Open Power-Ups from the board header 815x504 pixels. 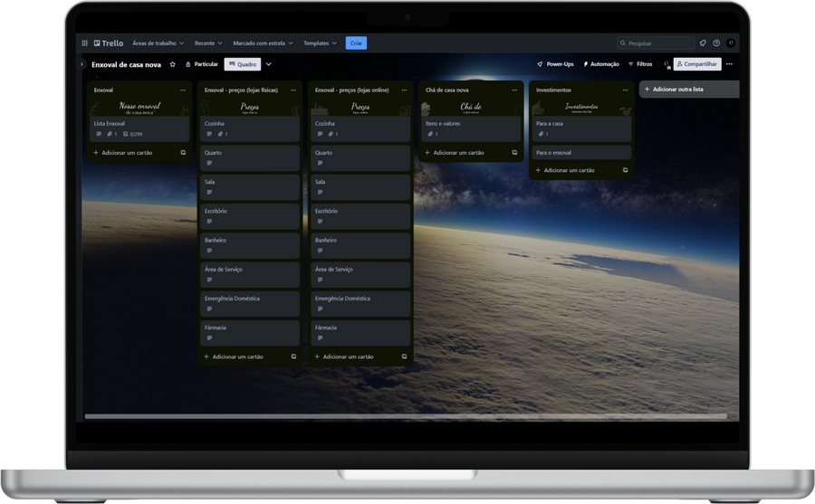click(555, 64)
